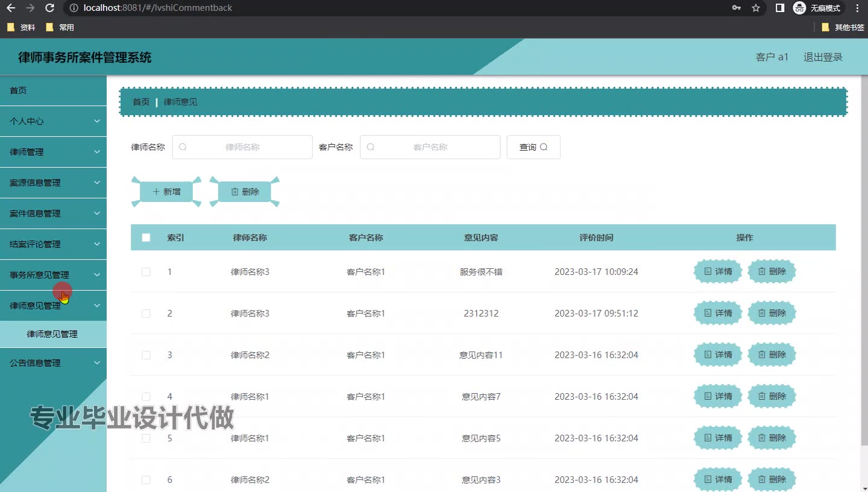868x492 pixels.
Task: Select the 律师意见管理 submenu item
Action: (52, 334)
